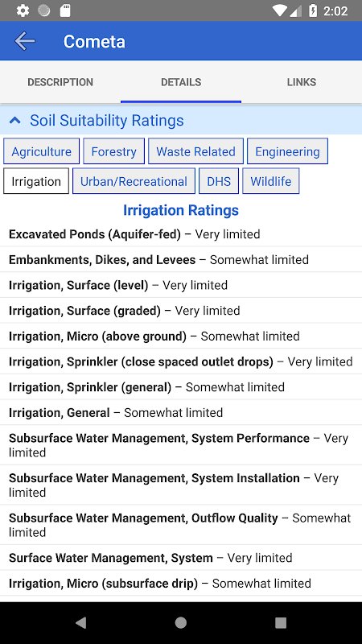The height and width of the screenshot is (644, 362).
Task: Tap the Wi-Fi status icon
Action: (279, 11)
